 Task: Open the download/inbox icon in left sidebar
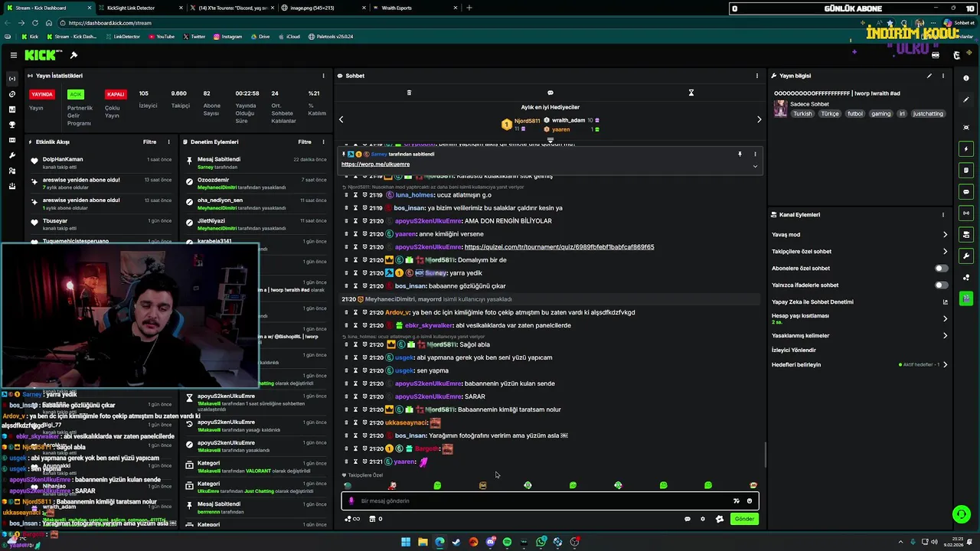click(x=12, y=186)
